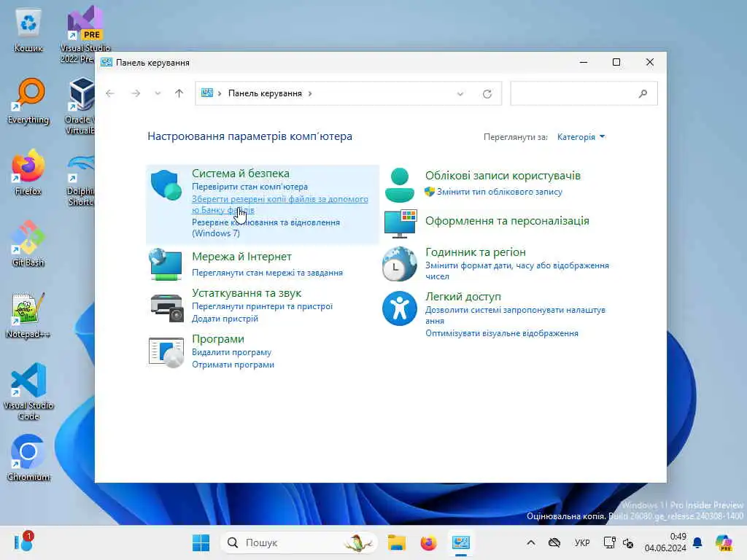
Task: Select the Visual Studio Code desktop shortcut
Action: point(28,392)
